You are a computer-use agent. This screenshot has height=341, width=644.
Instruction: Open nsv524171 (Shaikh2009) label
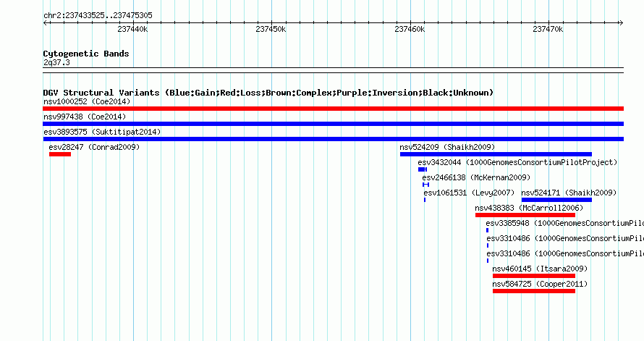point(569,193)
